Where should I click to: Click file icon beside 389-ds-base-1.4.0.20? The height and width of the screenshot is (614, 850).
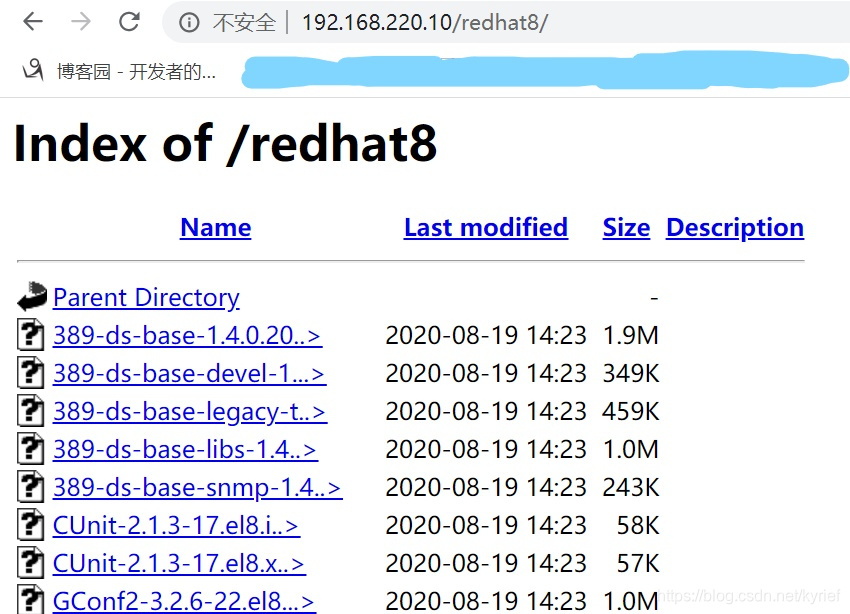click(30, 334)
